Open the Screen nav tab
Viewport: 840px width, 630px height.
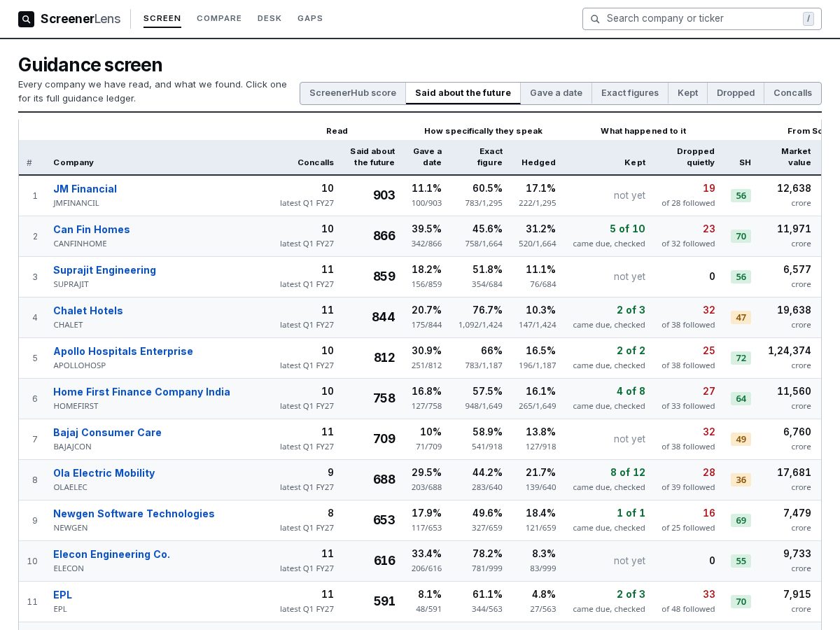pyautogui.click(x=162, y=18)
